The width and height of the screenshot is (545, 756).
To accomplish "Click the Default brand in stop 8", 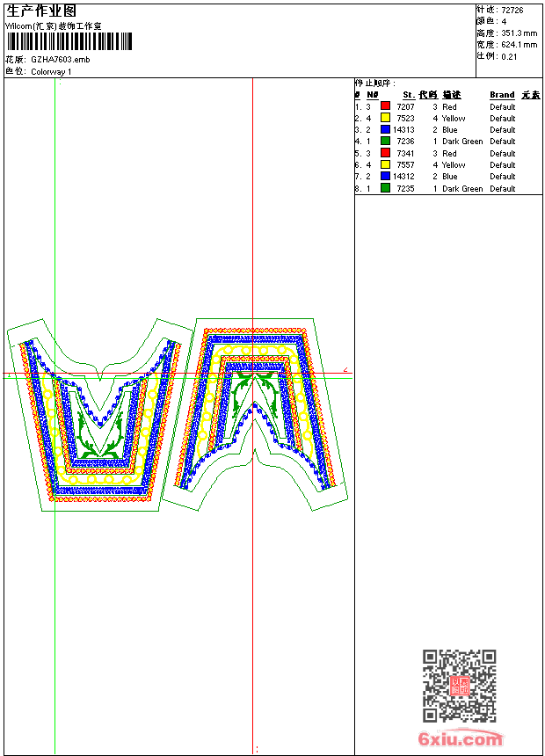I will coord(503,189).
